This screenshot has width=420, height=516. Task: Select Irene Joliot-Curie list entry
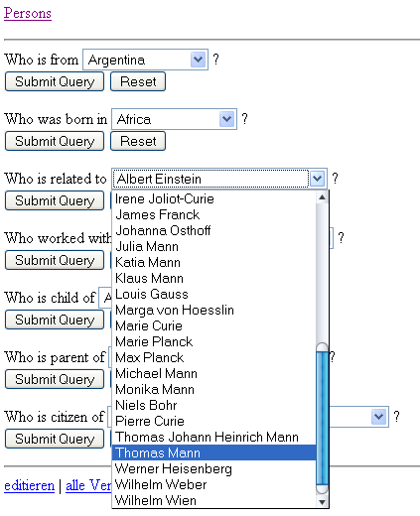[214, 198]
